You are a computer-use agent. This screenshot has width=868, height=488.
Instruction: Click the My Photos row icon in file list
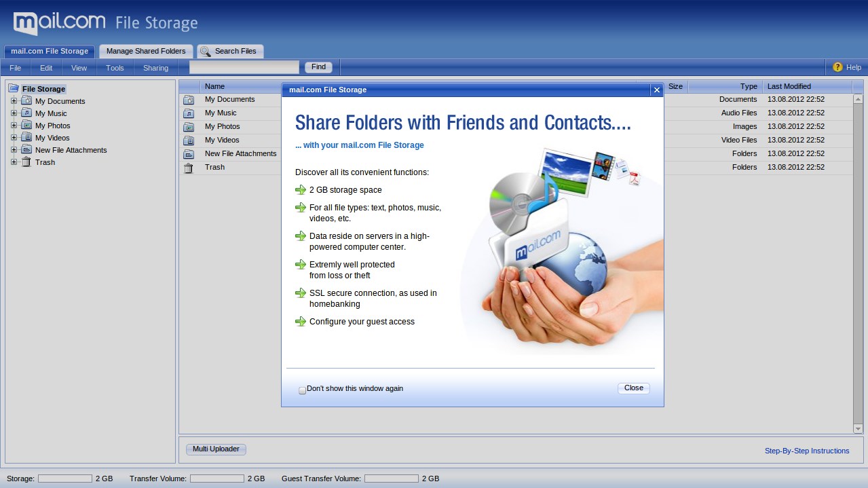point(189,127)
